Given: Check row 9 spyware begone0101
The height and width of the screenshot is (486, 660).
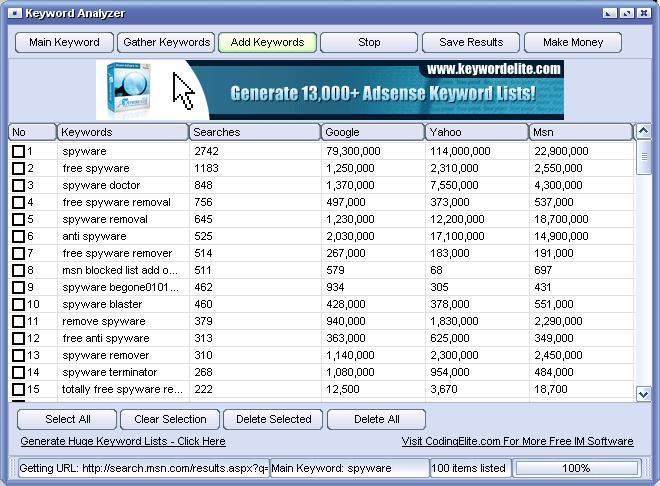Looking at the screenshot, I should [19, 287].
